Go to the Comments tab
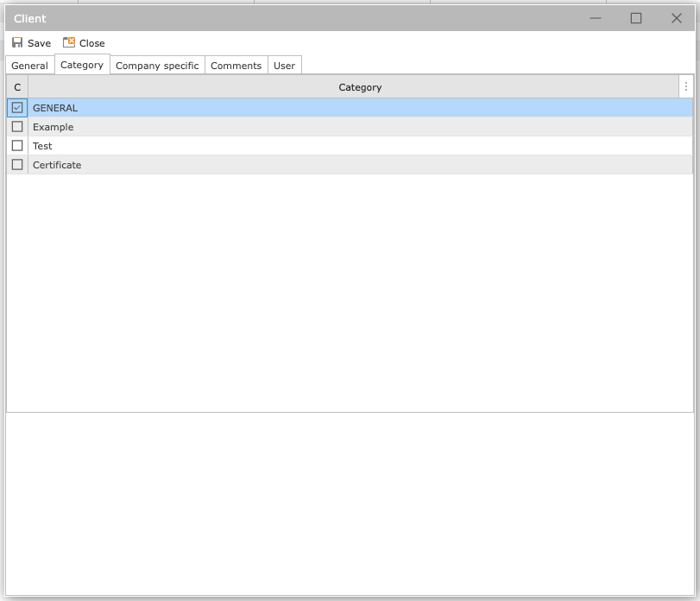This screenshot has width=700, height=601. coord(236,66)
